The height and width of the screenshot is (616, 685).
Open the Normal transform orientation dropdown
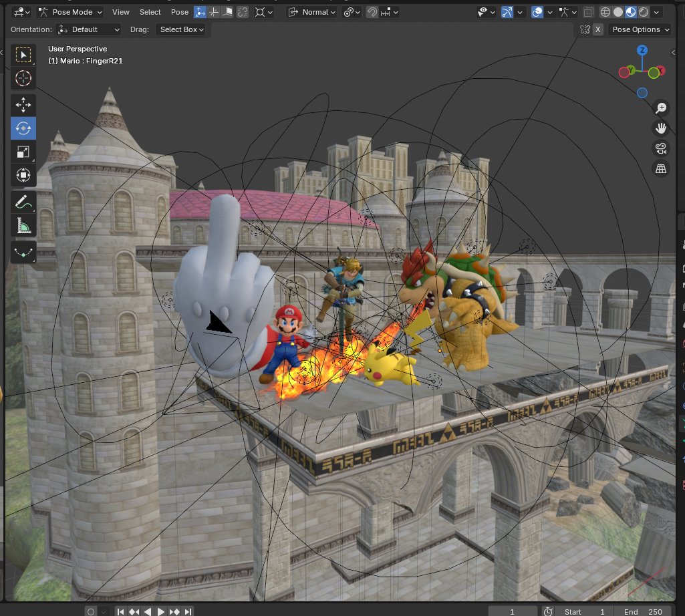312,12
